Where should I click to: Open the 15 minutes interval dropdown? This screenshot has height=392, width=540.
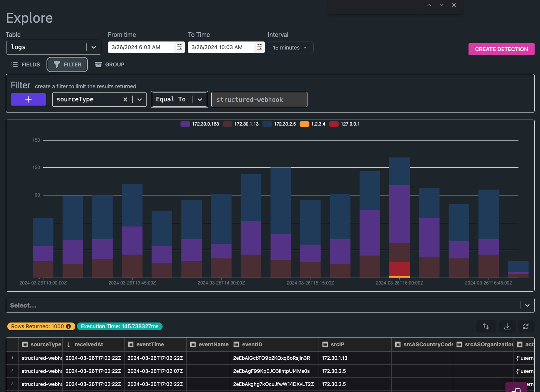[290, 48]
